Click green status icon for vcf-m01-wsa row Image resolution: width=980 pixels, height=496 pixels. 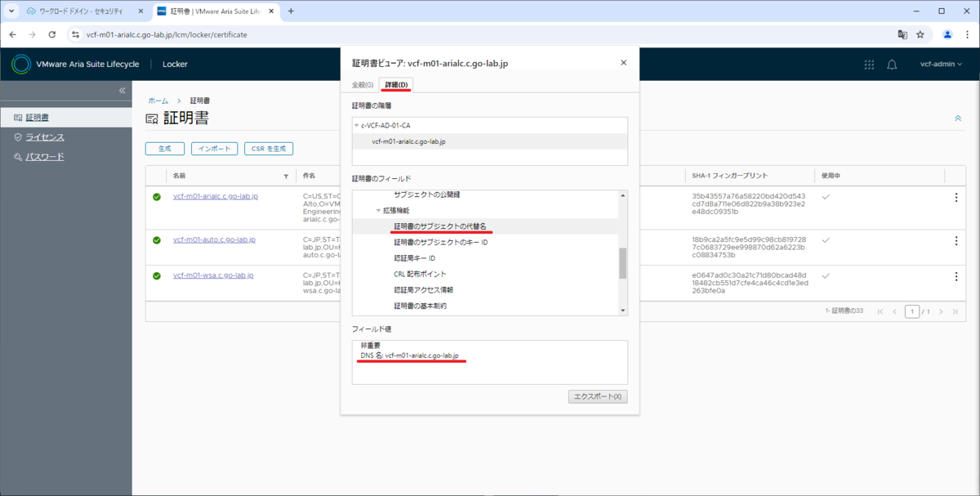tap(156, 276)
